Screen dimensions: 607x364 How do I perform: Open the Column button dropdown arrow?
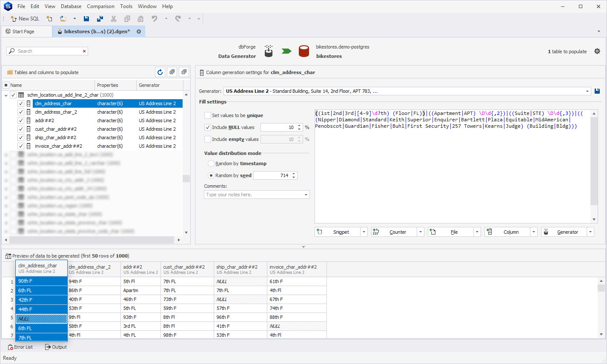click(534, 232)
